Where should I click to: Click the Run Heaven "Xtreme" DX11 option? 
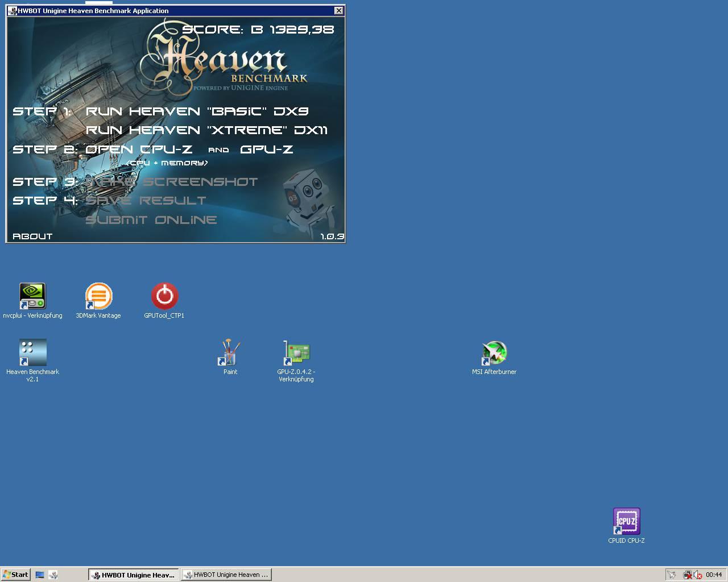pos(206,130)
